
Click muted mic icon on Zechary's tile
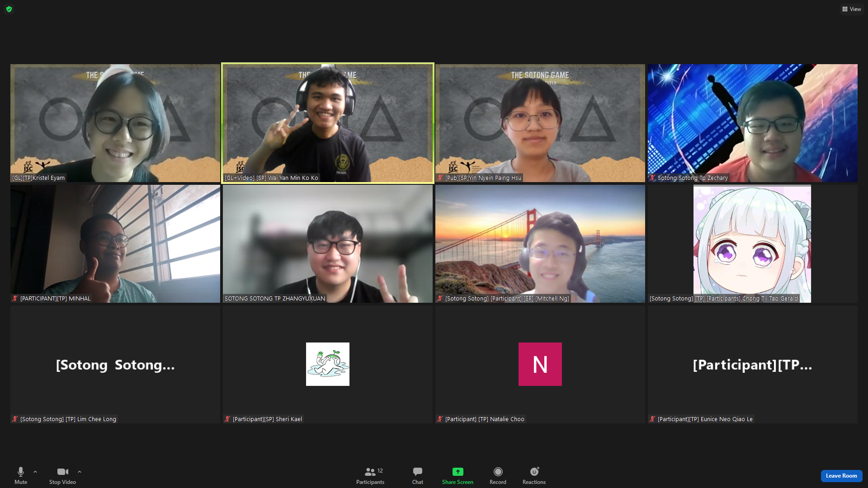coord(652,178)
